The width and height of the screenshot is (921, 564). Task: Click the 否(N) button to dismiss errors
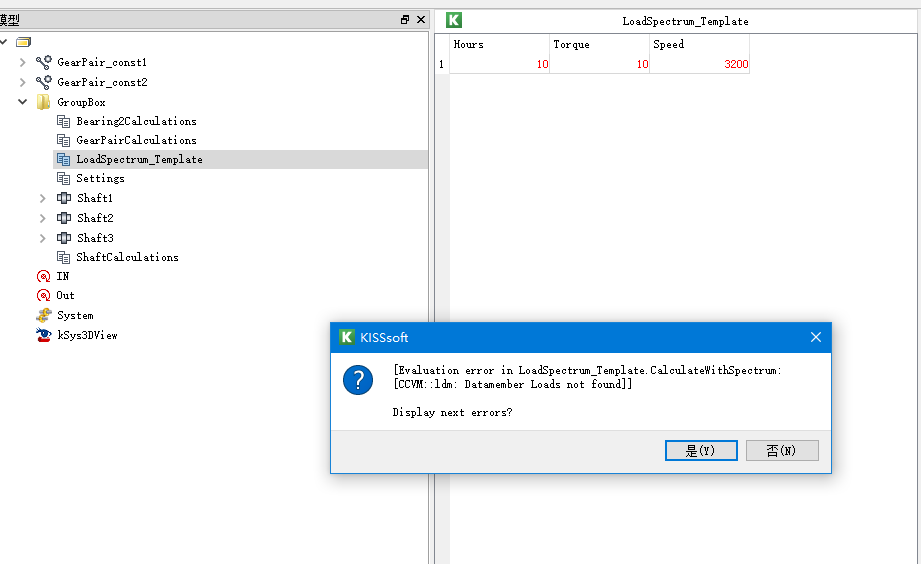pyautogui.click(x=782, y=451)
